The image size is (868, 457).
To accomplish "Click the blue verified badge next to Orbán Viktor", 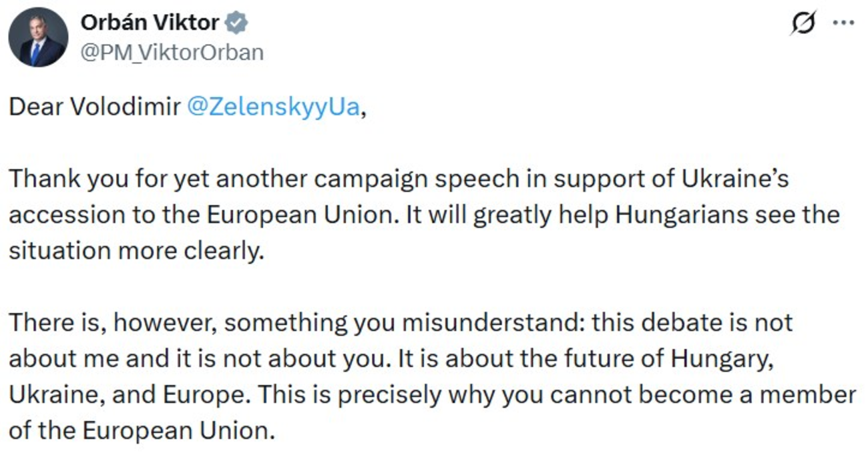I will (237, 23).
